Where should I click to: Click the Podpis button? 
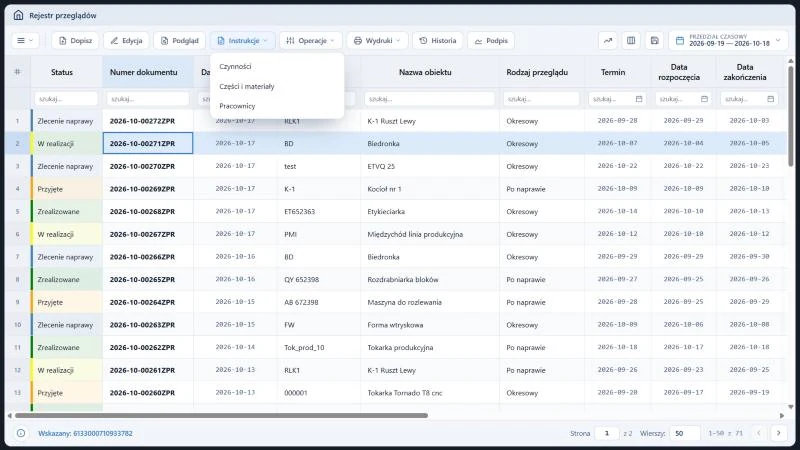point(491,40)
